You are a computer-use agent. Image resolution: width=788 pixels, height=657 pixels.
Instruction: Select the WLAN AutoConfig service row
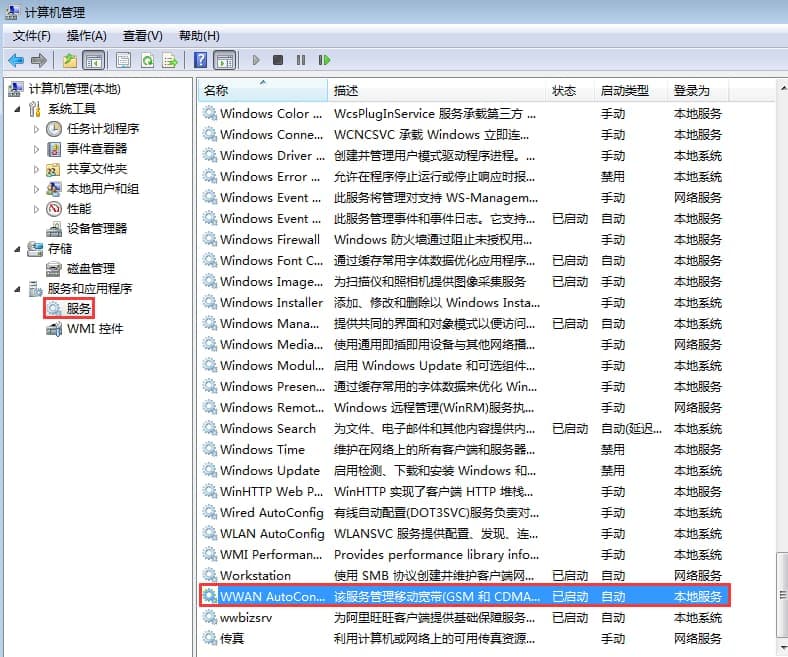pos(464,533)
